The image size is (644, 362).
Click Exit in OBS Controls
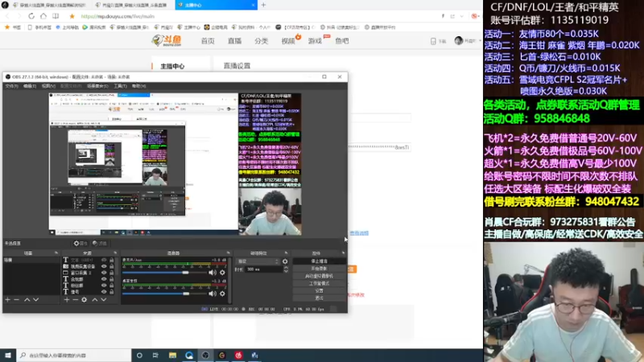pos(319,298)
